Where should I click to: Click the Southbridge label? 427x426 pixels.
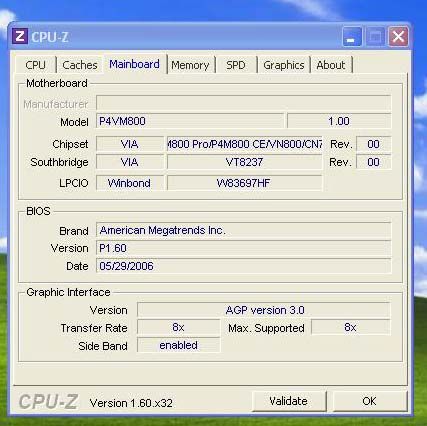coord(59,162)
